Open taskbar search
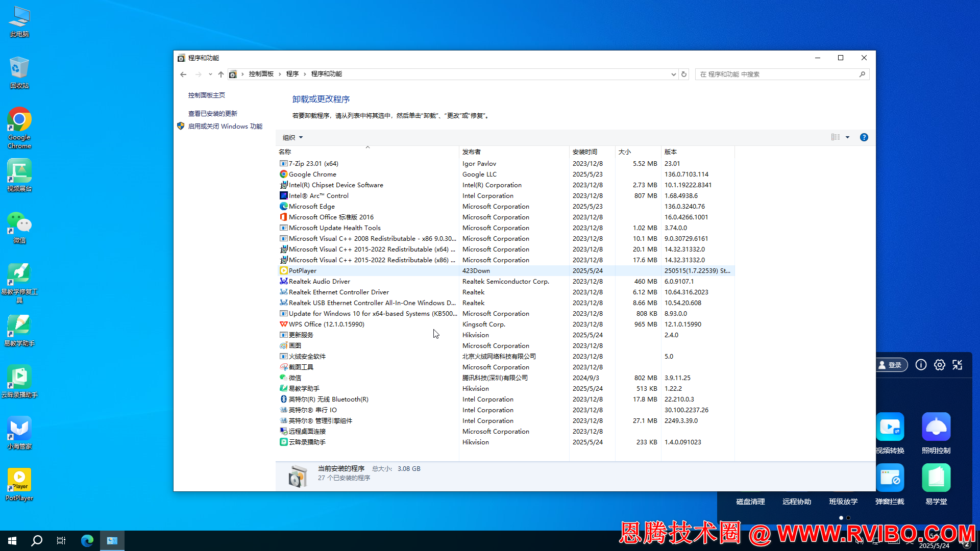Screen dimensions: 980x551 coord(37,540)
